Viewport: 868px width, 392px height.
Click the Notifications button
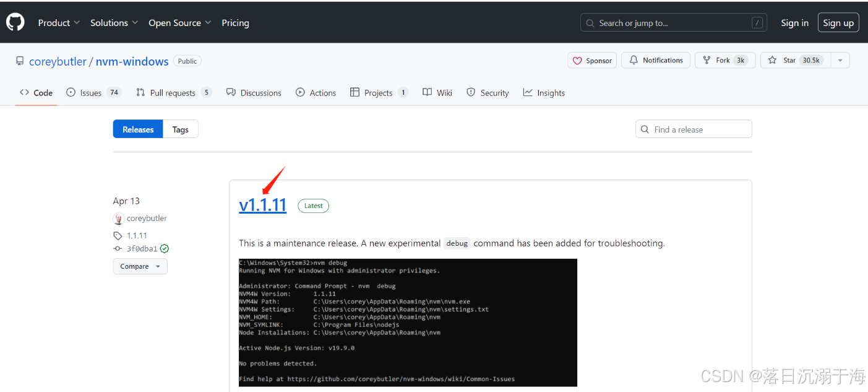coord(656,60)
